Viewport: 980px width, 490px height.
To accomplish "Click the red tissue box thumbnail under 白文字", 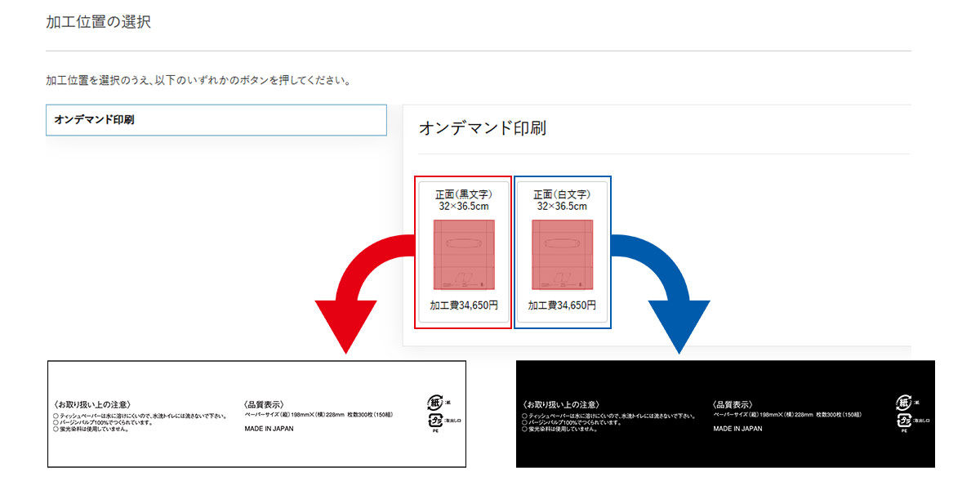I will pyautogui.click(x=562, y=255).
